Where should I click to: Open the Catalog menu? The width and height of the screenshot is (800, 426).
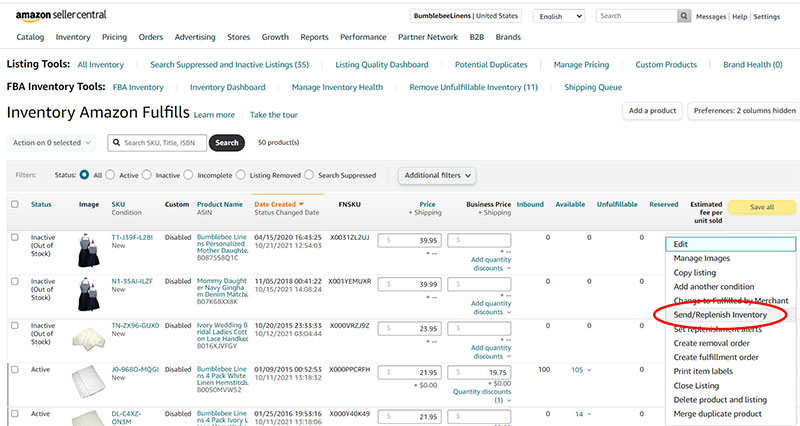tap(30, 37)
